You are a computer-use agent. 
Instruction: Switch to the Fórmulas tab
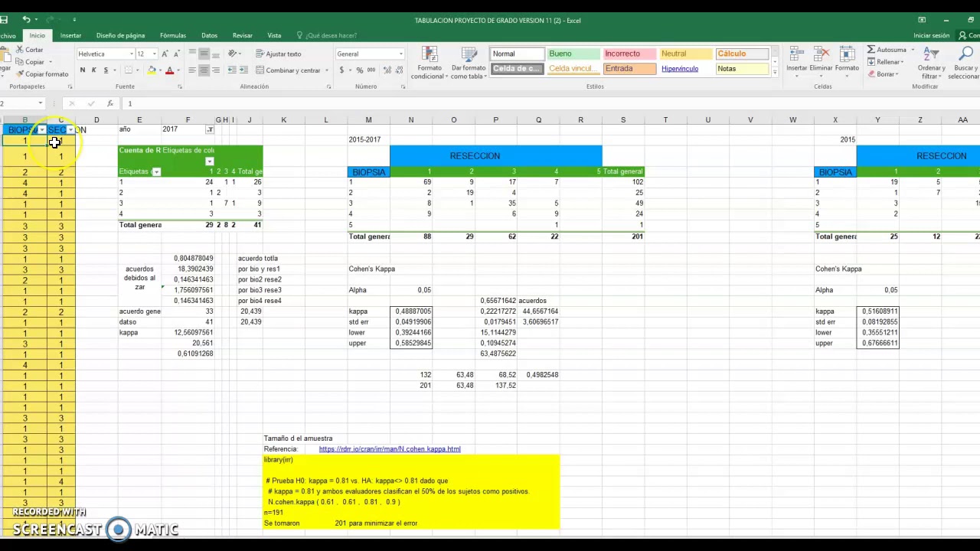(173, 35)
